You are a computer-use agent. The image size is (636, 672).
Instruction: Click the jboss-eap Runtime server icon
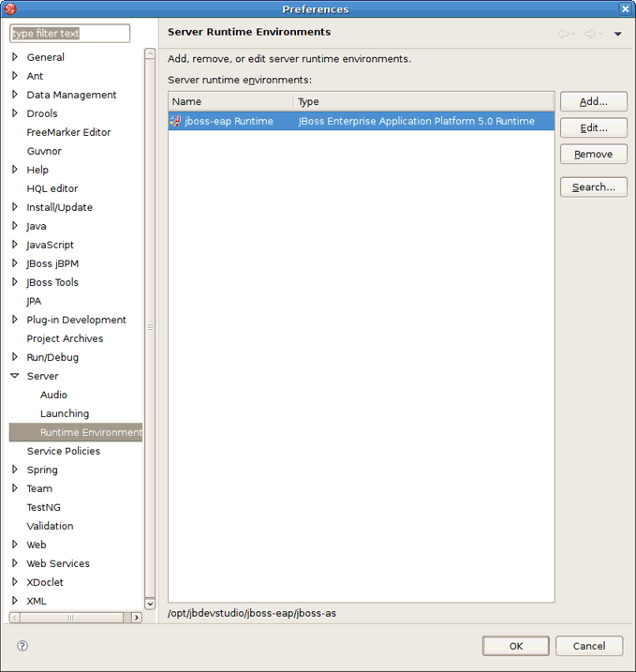coord(175,121)
